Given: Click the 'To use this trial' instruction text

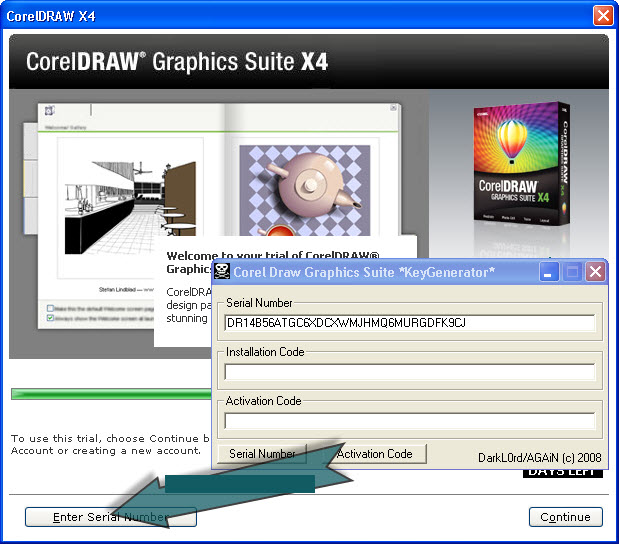Looking at the screenshot, I should click(110, 445).
